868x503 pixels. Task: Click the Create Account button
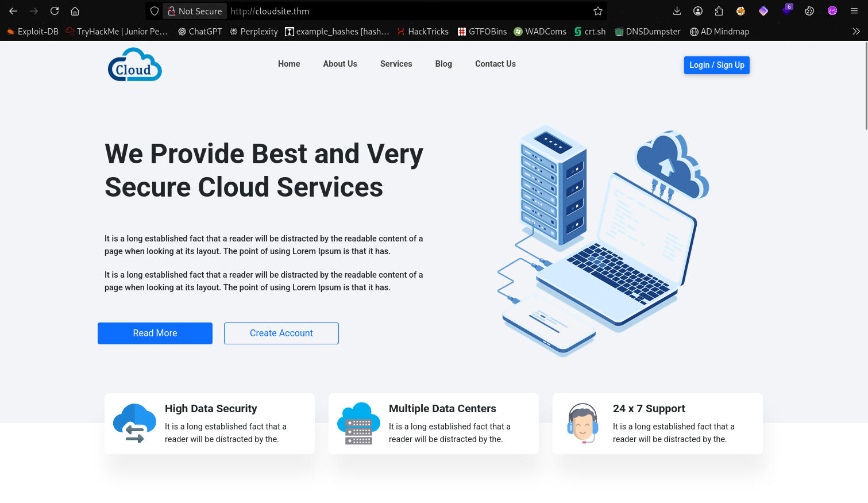(281, 333)
